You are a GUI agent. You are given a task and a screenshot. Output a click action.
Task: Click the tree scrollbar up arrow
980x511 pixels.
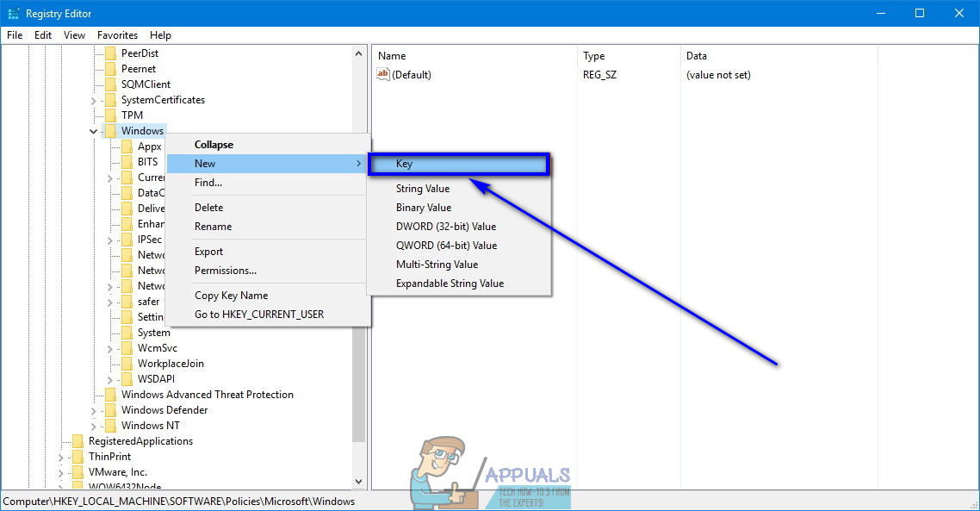pyautogui.click(x=359, y=53)
